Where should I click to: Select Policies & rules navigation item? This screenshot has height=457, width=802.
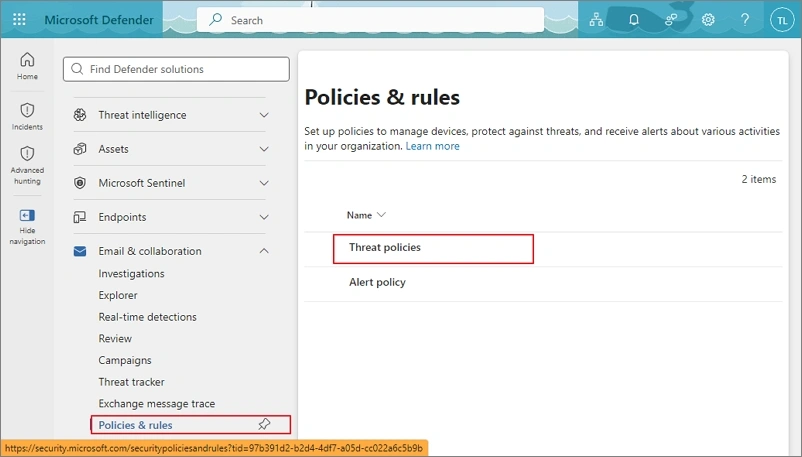tap(191, 425)
